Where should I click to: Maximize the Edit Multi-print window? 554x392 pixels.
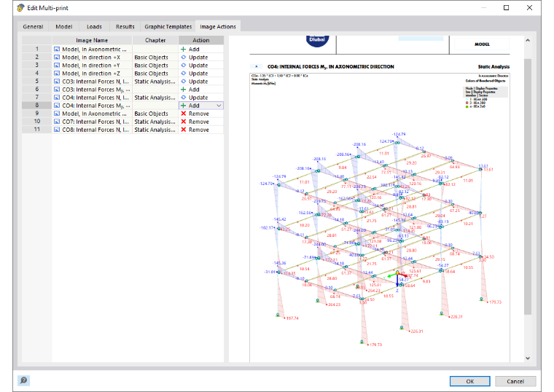coord(507,8)
